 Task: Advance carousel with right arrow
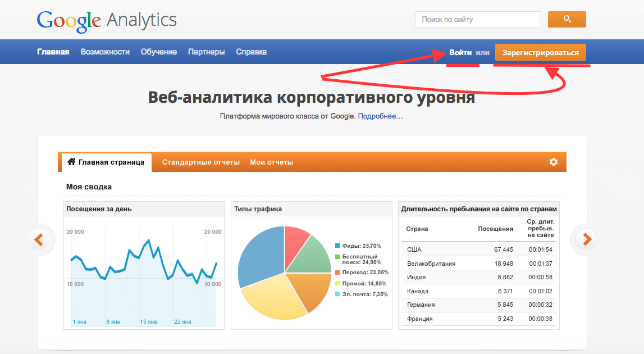[x=587, y=239]
